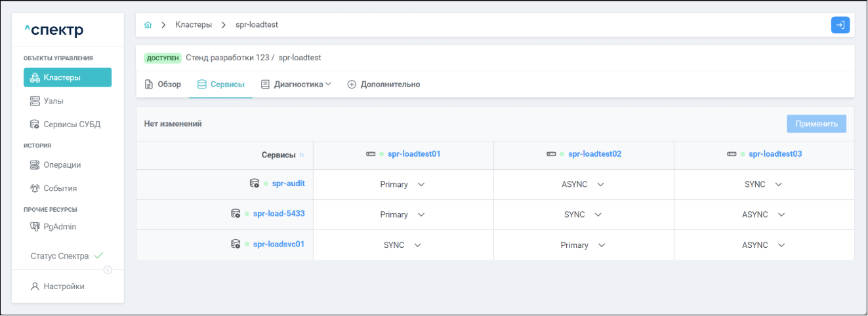This screenshot has width=868, height=316.
Task: Open the Дополнительно tab
Action: coord(384,85)
